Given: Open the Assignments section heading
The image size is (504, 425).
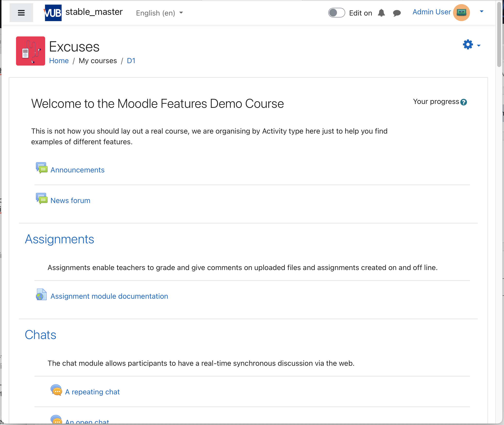Looking at the screenshot, I should tap(59, 239).
